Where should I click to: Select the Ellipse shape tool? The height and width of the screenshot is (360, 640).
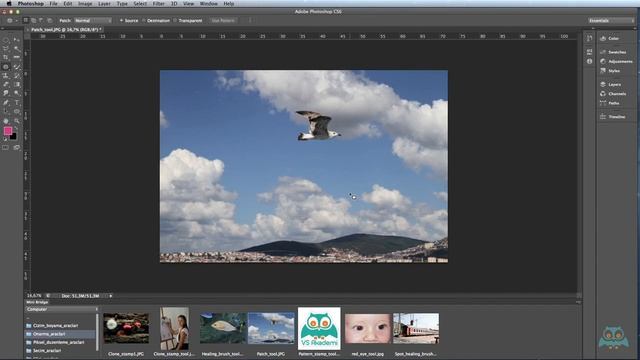pyautogui.click(x=16, y=111)
